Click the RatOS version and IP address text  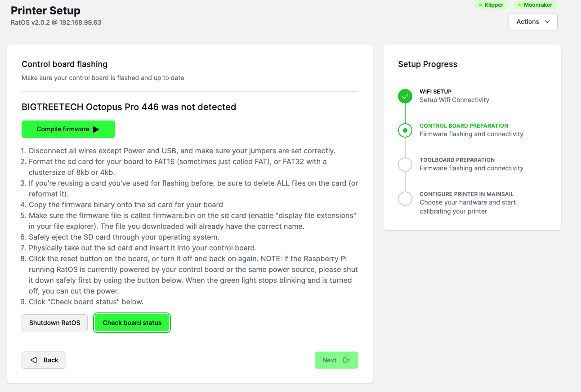click(56, 22)
